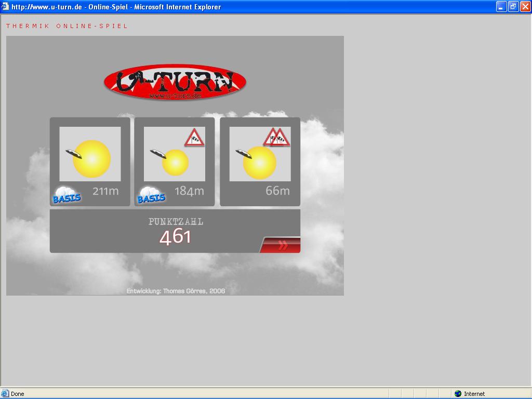
Task: Click the PUNKTZAHL label
Action: pos(176,222)
